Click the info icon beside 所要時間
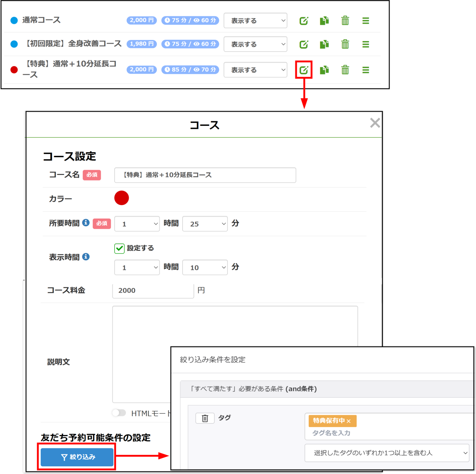The height and width of the screenshot is (474, 476). pyautogui.click(x=85, y=222)
